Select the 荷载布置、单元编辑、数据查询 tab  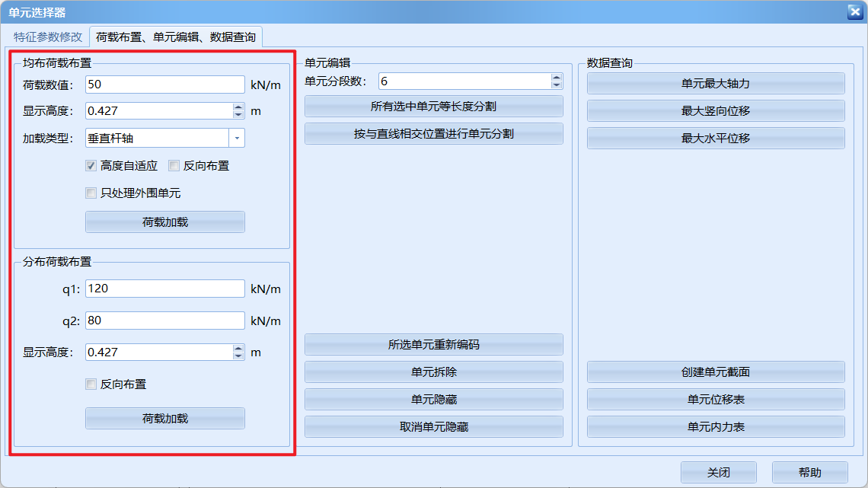point(176,37)
